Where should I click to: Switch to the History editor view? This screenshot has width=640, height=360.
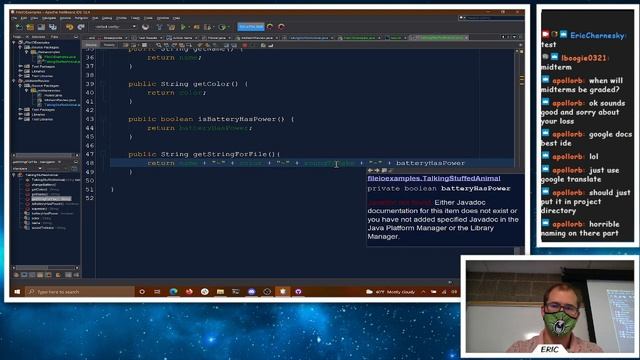(109, 45)
